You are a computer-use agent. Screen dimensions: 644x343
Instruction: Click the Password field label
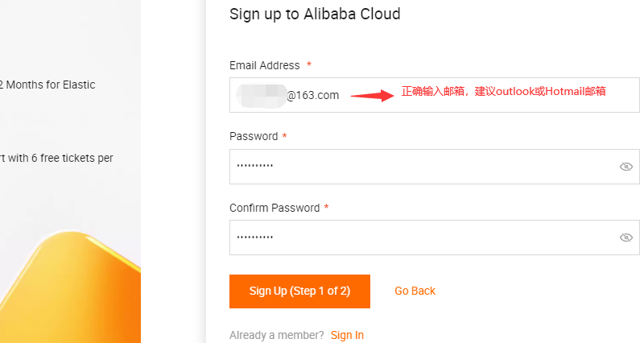click(x=254, y=136)
